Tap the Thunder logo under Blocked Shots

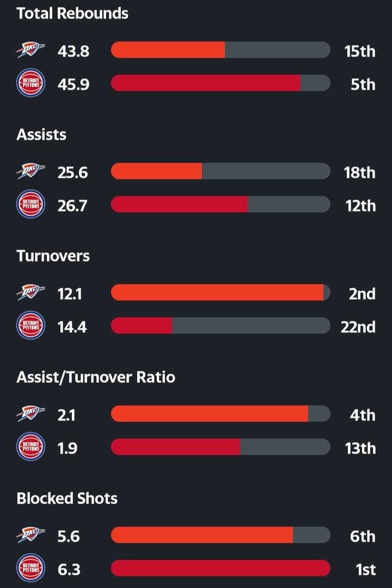[x=30, y=536]
